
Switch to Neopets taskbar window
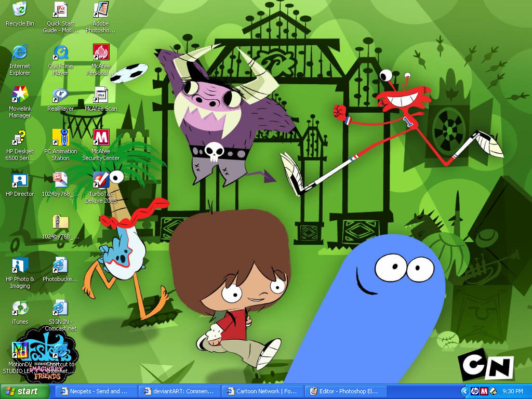[96, 391]
